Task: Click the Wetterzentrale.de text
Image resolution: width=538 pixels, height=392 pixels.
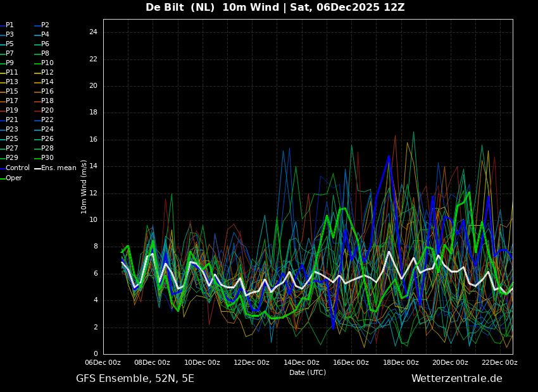Action: pos(456,379)
